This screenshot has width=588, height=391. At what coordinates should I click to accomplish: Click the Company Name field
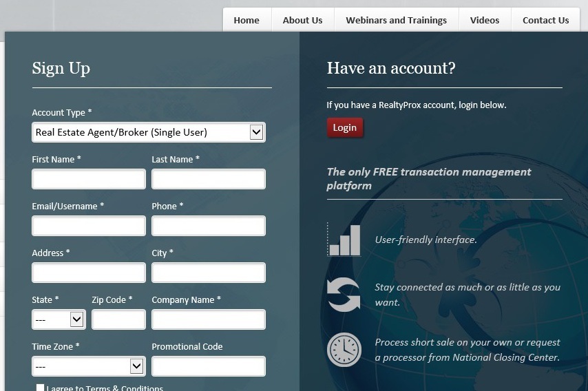tap(209, 319)
